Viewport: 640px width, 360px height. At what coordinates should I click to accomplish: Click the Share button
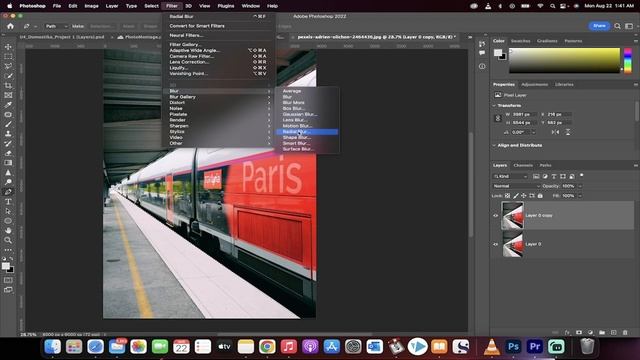[x=599, y=26]
